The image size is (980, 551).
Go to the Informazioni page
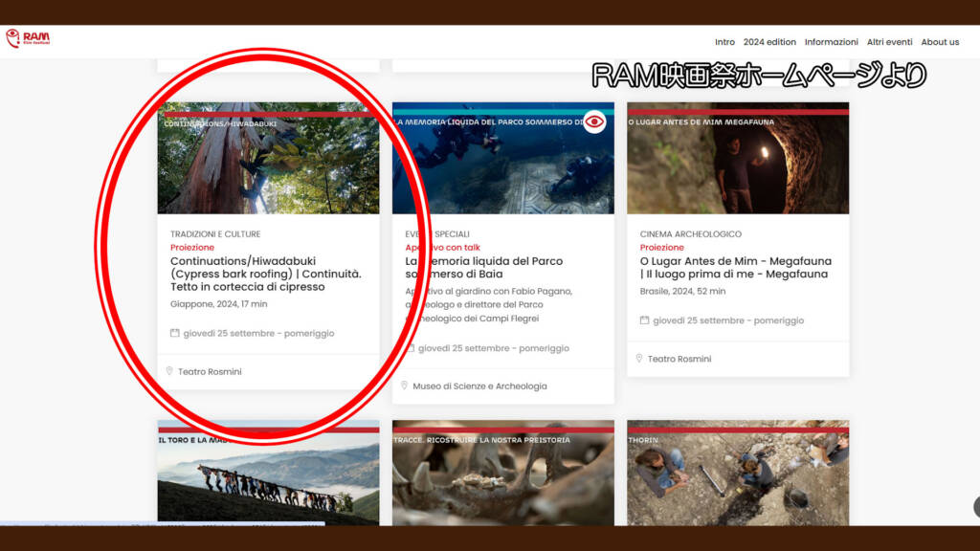[831, 42]
